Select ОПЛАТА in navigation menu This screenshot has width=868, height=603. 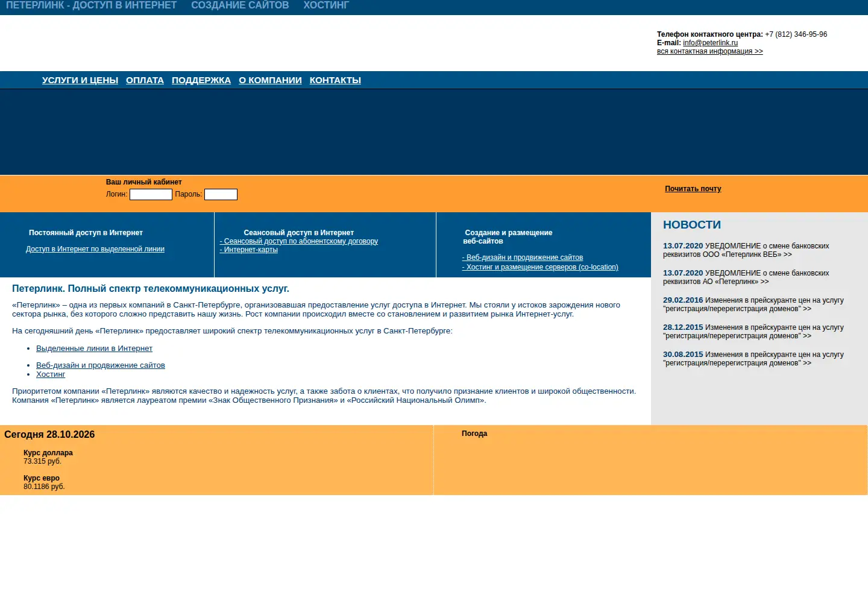tap(145, 80)
